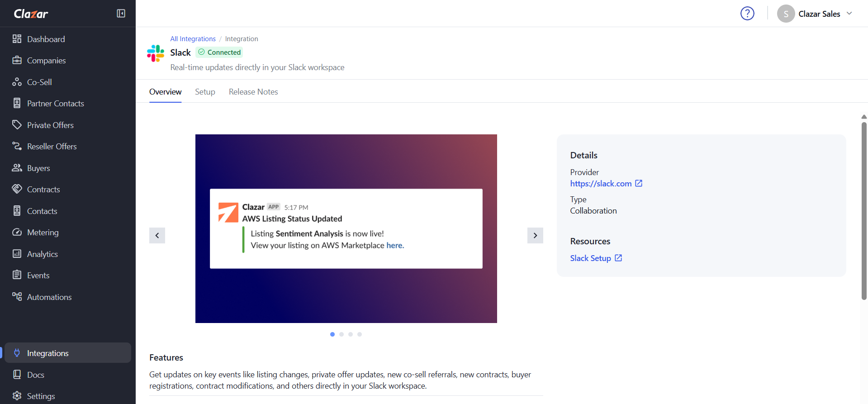Click the Reseller Offers route icon

tap(17, 146)
